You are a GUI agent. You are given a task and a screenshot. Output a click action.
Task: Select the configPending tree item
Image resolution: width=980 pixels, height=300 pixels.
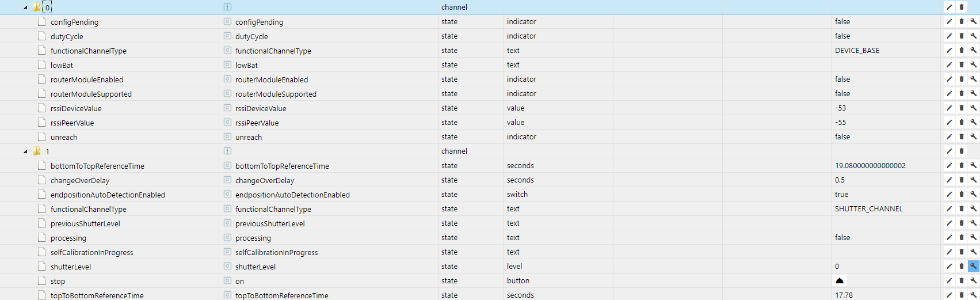74,22
